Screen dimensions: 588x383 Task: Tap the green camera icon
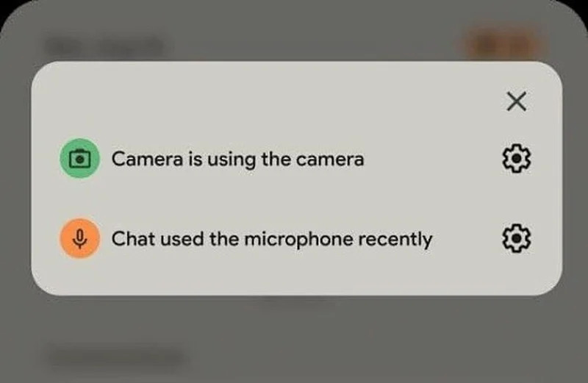(x=80, y=158)
